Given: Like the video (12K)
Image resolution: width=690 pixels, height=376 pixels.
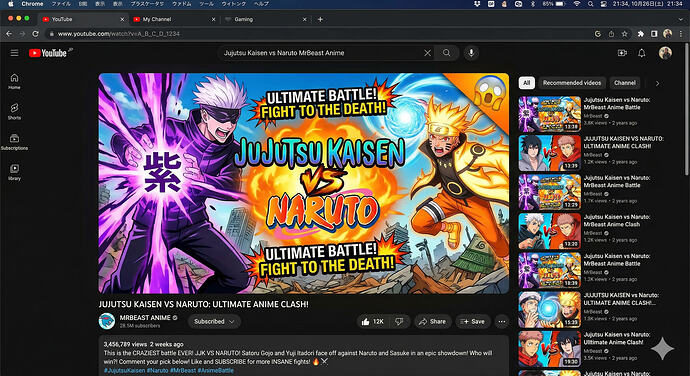Looking at the screenshot, I should pyautogui.click(x=373, y=321).
